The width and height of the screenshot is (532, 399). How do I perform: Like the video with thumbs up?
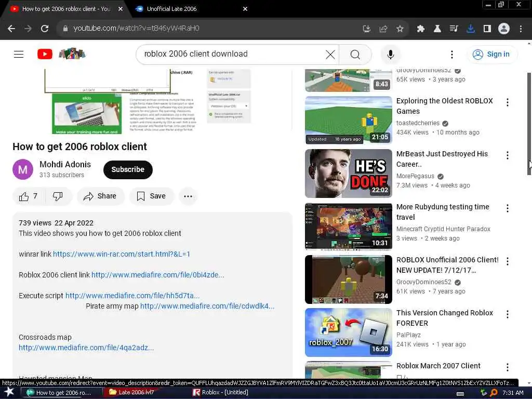click(28, 196)
